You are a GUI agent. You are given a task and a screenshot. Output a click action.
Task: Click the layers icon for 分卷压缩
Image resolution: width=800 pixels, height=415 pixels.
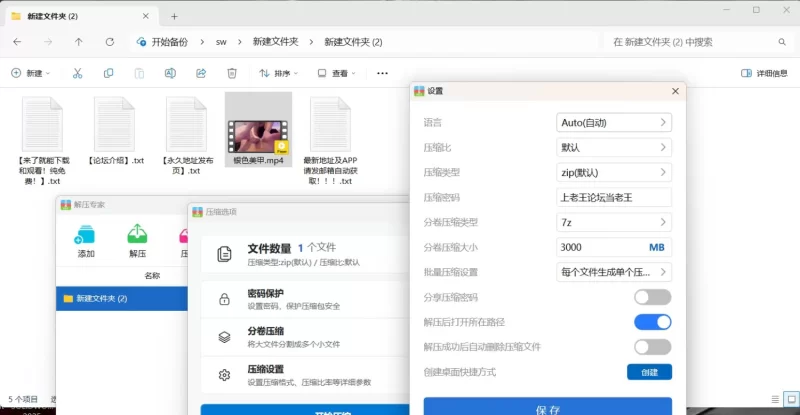point(224,337)
